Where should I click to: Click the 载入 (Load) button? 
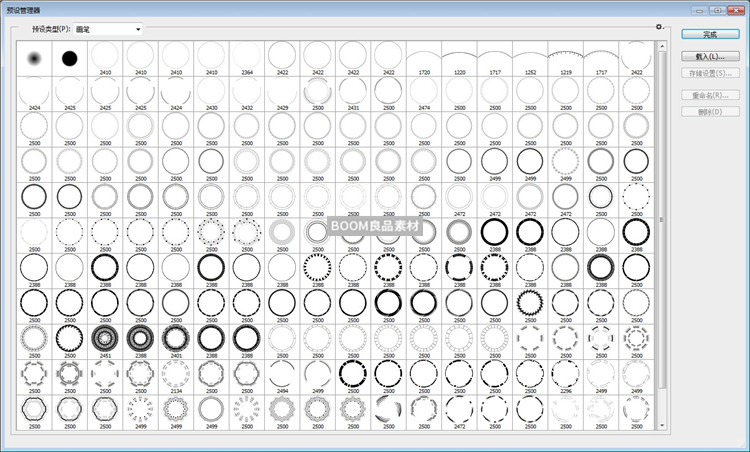point(708,57)
